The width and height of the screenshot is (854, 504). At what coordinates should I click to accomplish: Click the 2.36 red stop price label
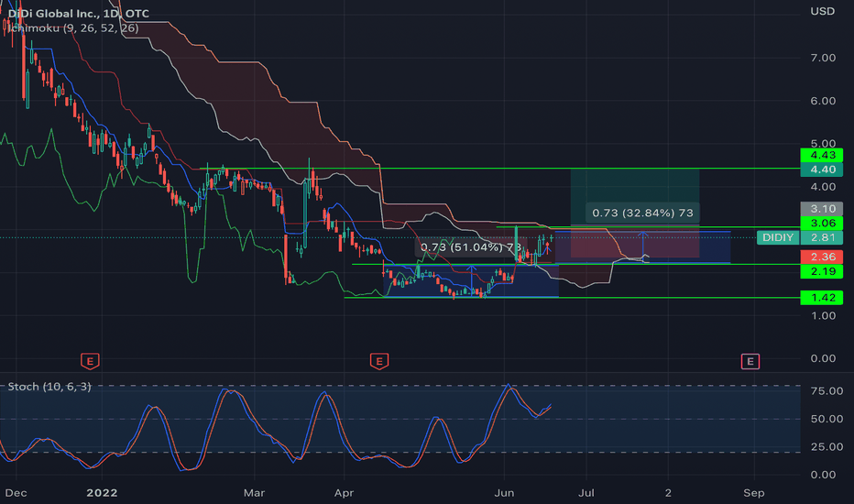tap(821, 257)
